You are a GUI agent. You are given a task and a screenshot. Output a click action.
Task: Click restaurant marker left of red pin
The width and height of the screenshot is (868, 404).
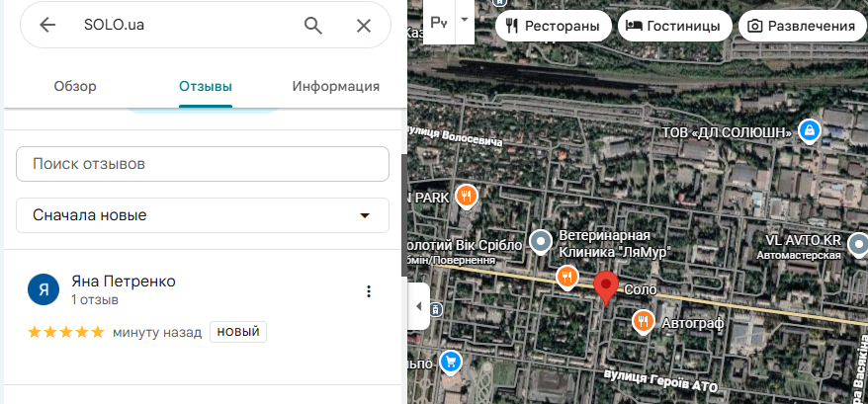pos(566,277)
